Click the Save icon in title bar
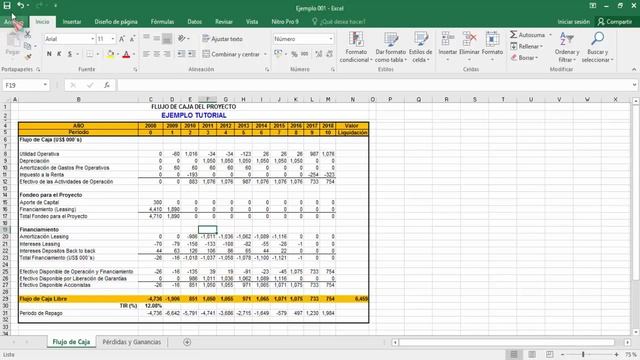The width and height of the screenshot is (640, 360). click(x=7, y=5)
